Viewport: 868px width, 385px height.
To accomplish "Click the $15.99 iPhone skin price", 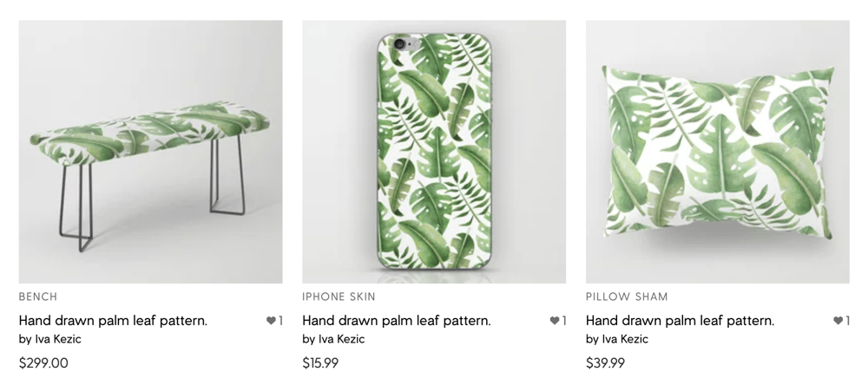I will (320, 362).
